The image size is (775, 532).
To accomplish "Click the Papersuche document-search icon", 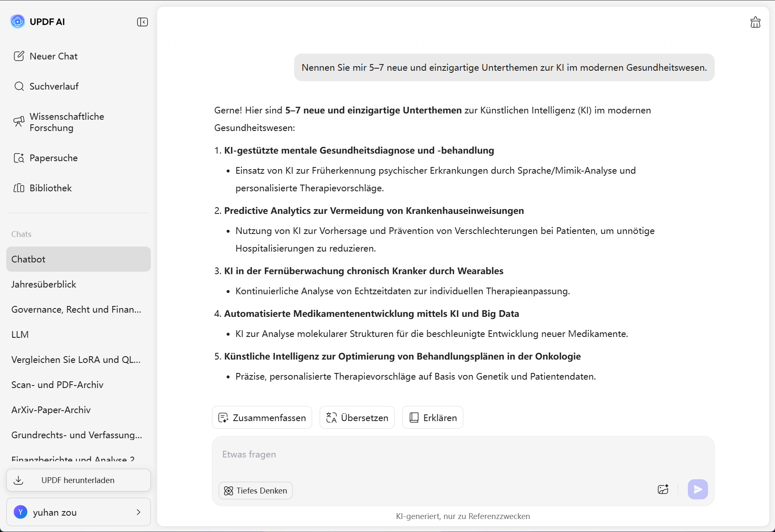I will coord(19,158).
